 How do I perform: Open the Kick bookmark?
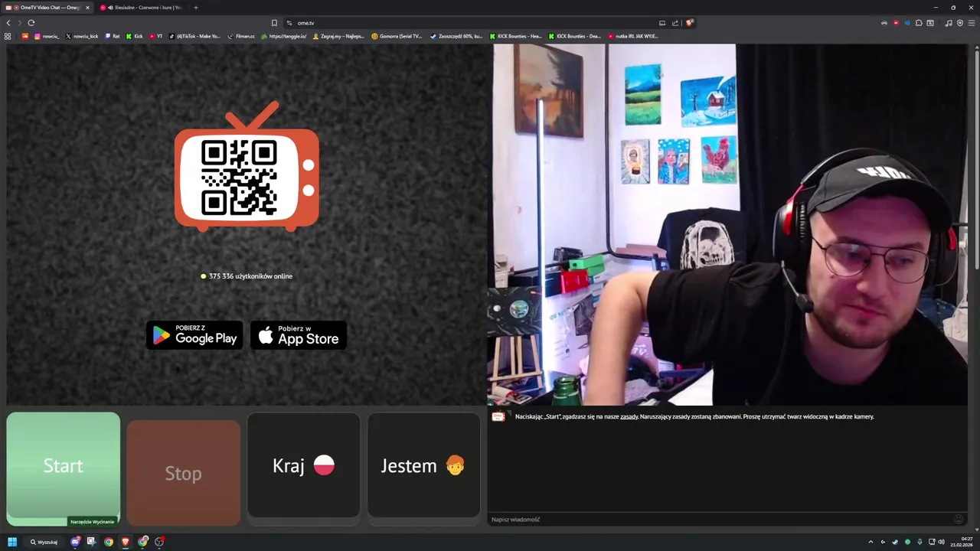coord(135,36)
